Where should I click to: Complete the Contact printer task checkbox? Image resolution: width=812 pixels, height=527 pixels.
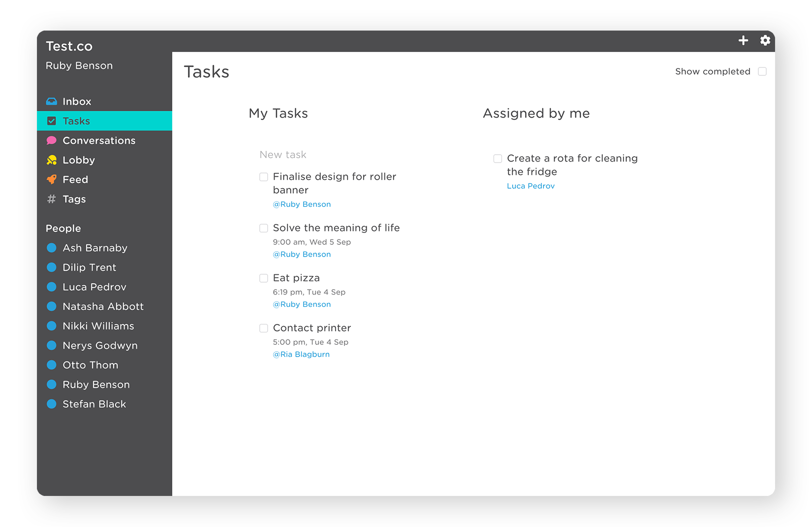coord(264,328)
